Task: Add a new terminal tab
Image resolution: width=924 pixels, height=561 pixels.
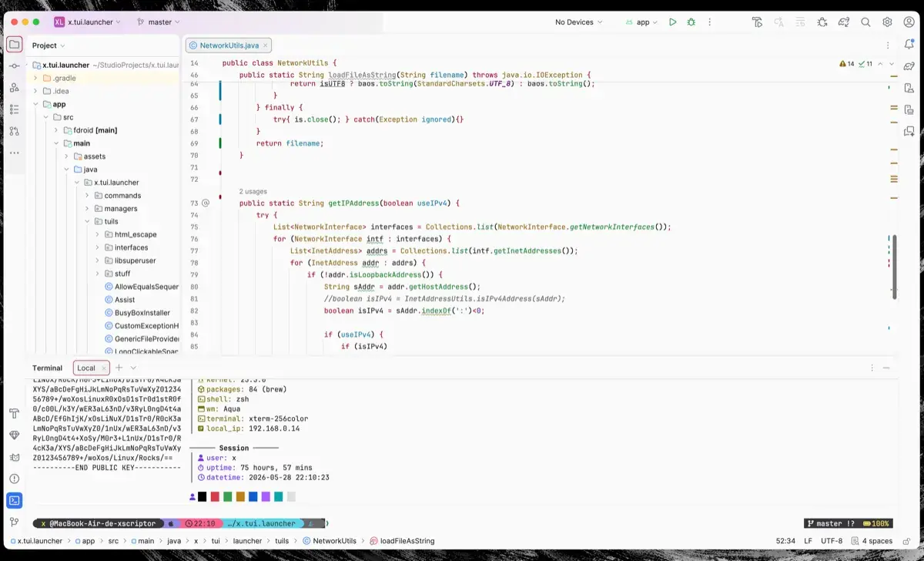Action: point(119,368)
